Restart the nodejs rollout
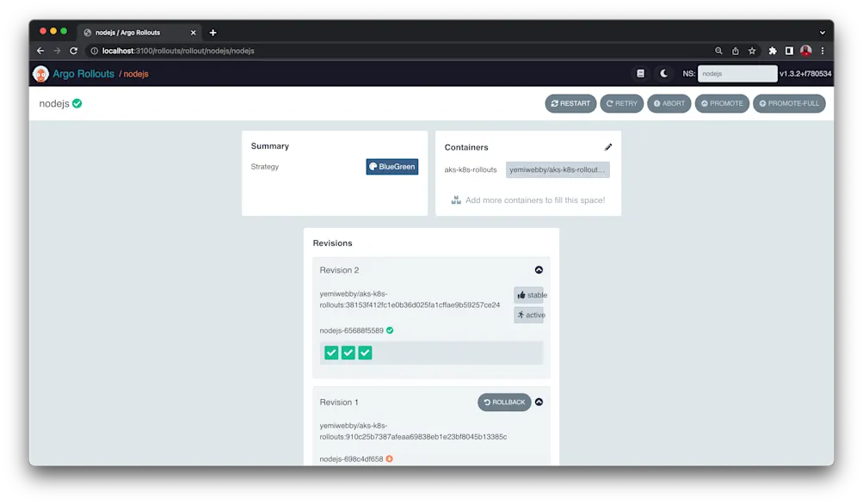Viewport: 863px width, 504px height. [570, 103]
